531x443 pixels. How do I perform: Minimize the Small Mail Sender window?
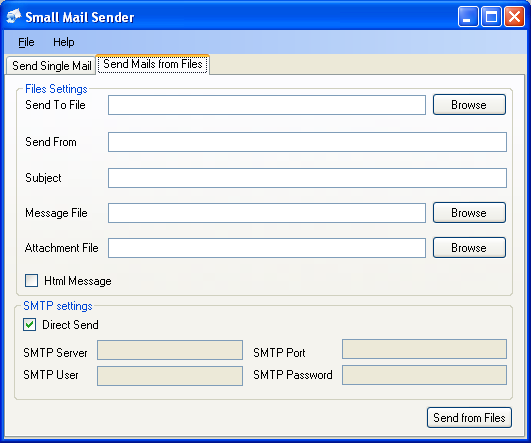point(468,16)
